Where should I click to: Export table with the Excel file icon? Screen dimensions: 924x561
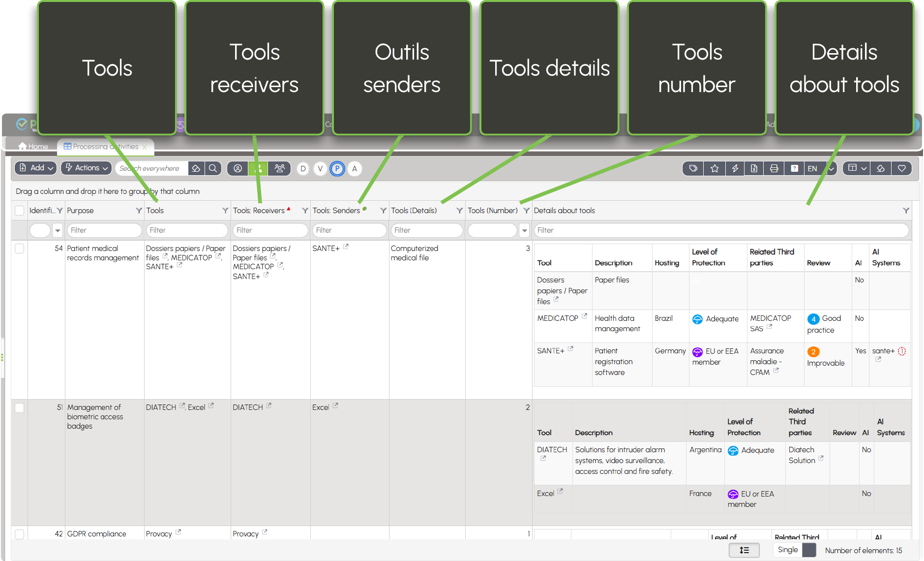point(754,168)
